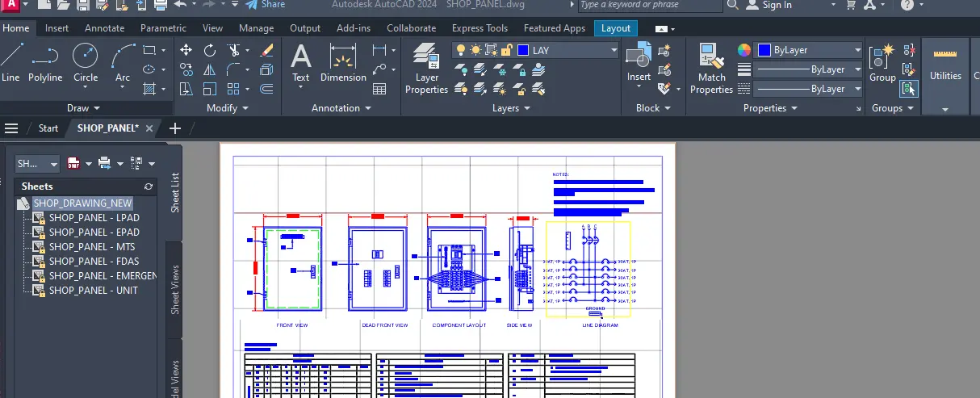This screenshot has width=980, height=398.
Task: Select the Hatch tool icon
Action: pos(149,89)
